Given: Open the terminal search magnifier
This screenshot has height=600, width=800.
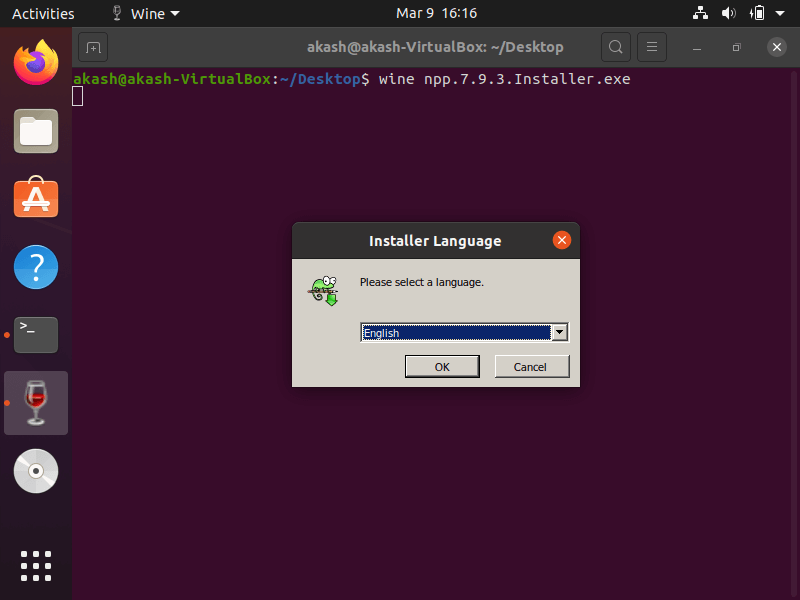Looking at the screenshot, I should pyautogui.click(x=616, y=47).
